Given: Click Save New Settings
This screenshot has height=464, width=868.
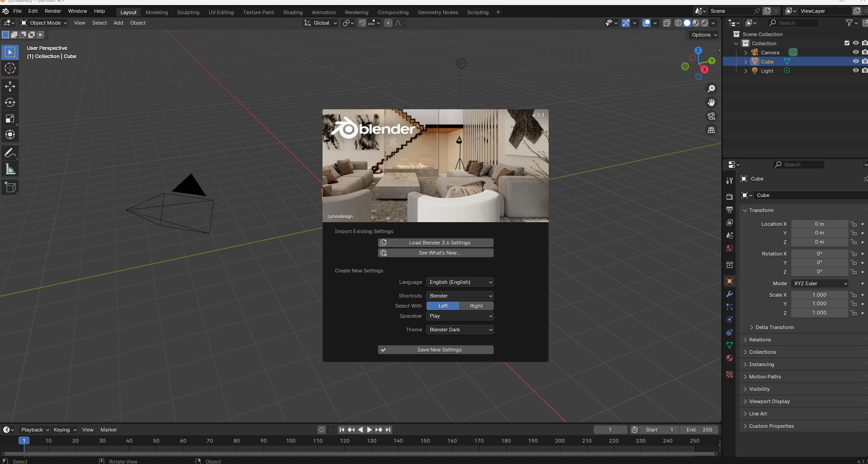Looking at the screenshot, I should point(436,350).
